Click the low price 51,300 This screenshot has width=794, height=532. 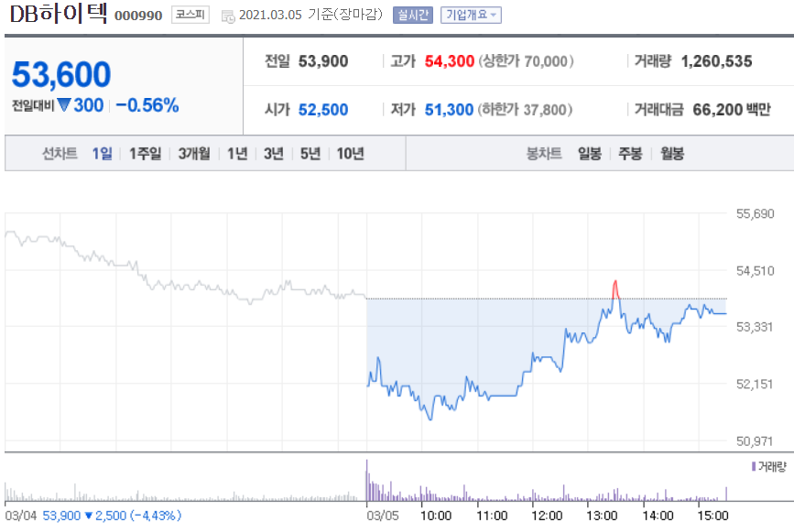[x=449, y=109]
